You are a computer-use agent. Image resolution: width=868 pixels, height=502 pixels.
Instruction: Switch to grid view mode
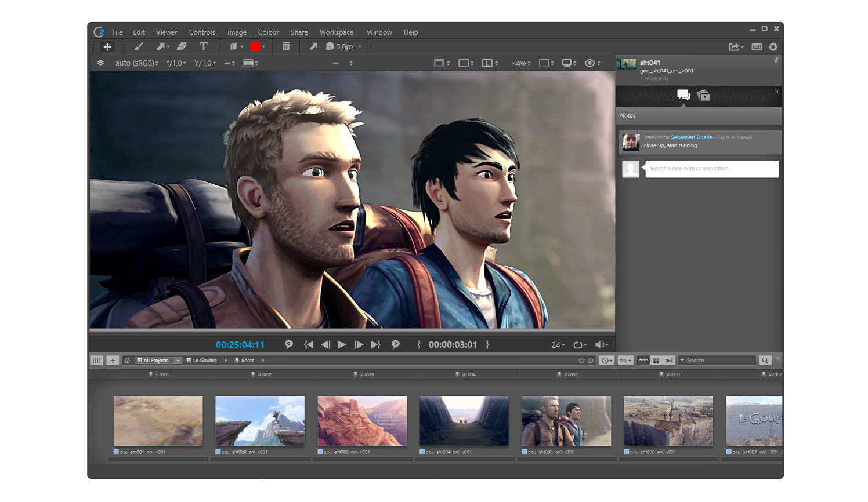pyautogui.click(x=656, y=361)
